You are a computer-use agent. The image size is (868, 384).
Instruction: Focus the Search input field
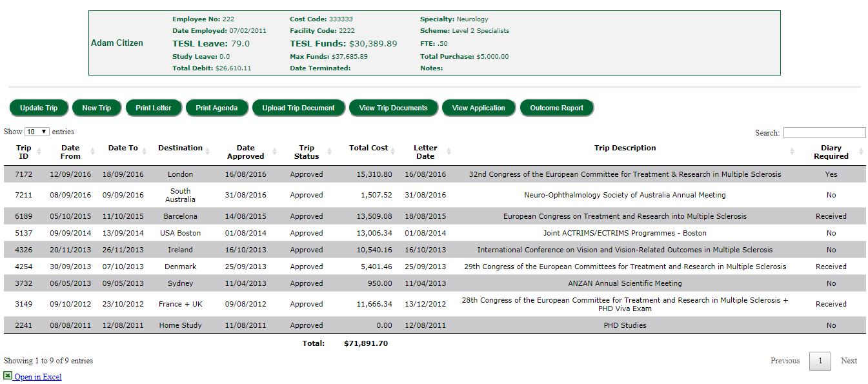click(824, 132)
